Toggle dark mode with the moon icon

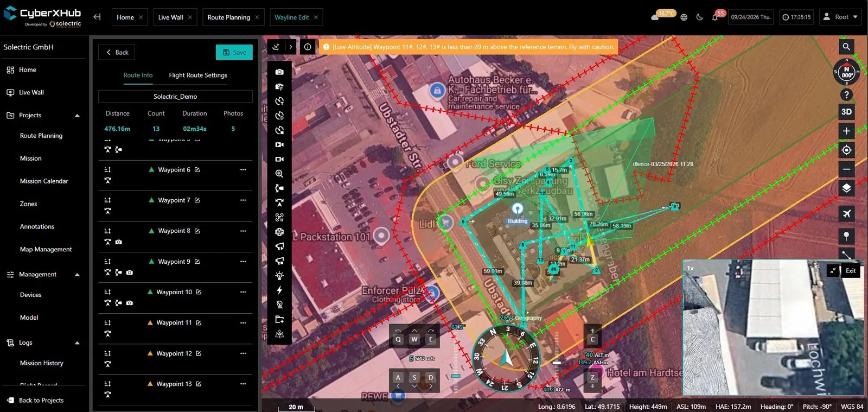pos(699,17)
